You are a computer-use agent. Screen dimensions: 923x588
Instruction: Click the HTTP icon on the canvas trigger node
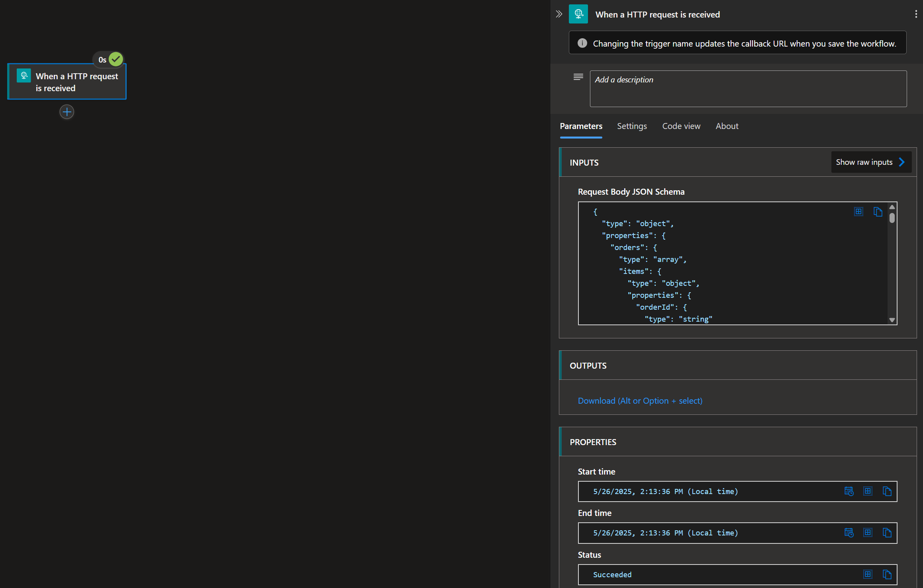pyautogui.click(x=24, y=76)
